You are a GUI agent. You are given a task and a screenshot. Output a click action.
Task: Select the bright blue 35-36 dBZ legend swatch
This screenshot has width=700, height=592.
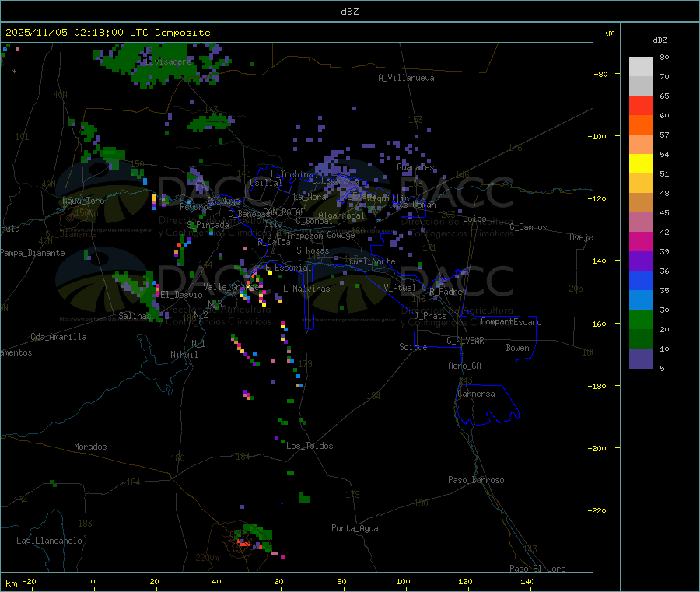[641, 280]
